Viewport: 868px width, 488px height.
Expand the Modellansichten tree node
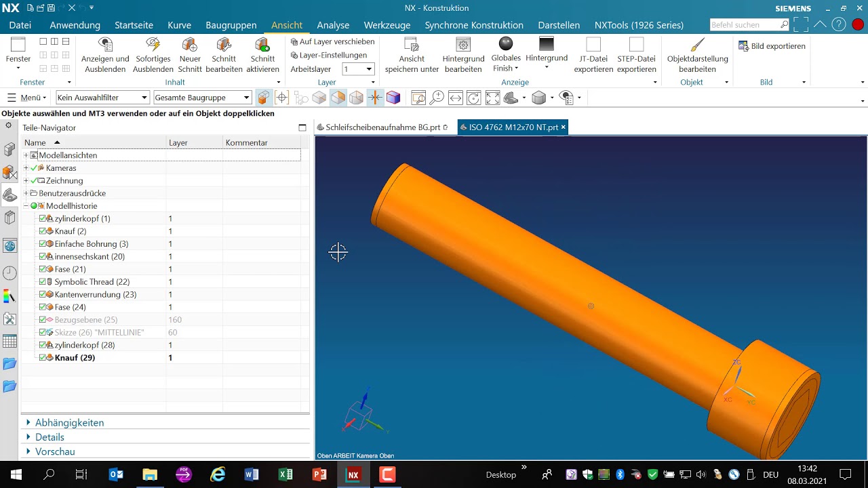26,155
